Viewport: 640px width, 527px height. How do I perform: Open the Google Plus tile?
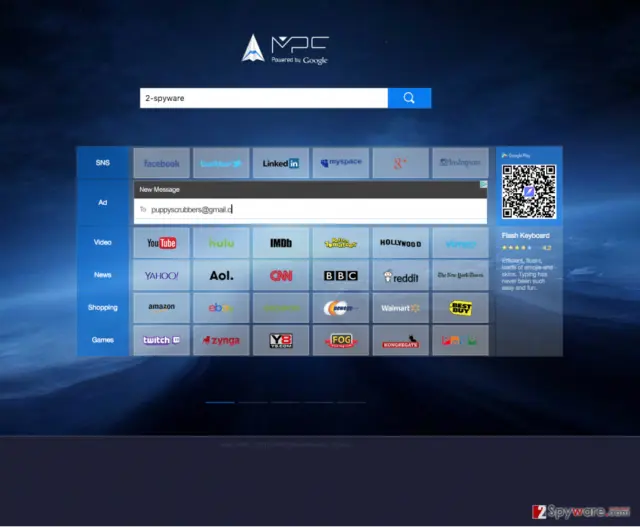[x=400, y=163]
